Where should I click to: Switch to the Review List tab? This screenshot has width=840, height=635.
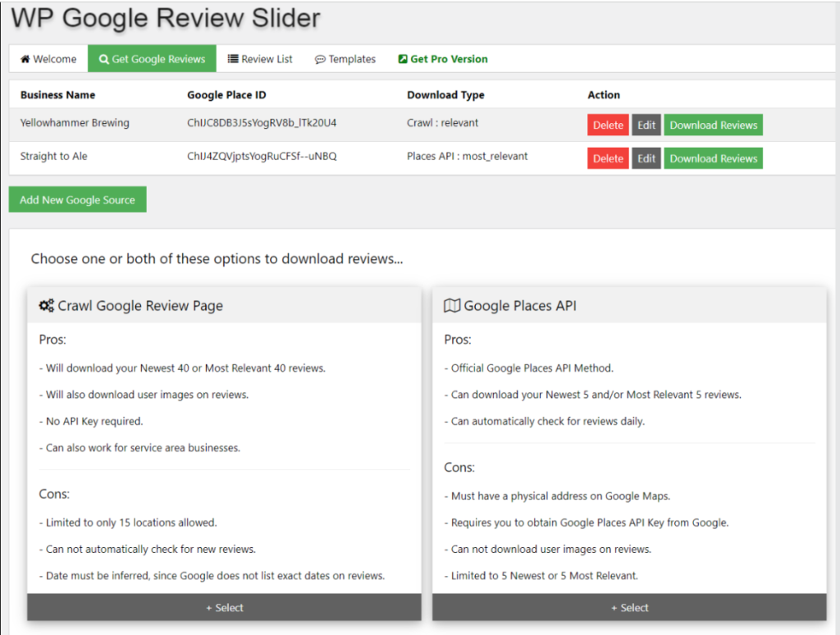(260, 59)
